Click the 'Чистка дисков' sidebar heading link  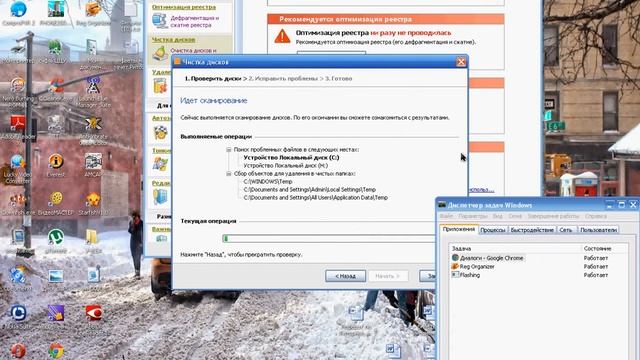click(x=173, y=40)
